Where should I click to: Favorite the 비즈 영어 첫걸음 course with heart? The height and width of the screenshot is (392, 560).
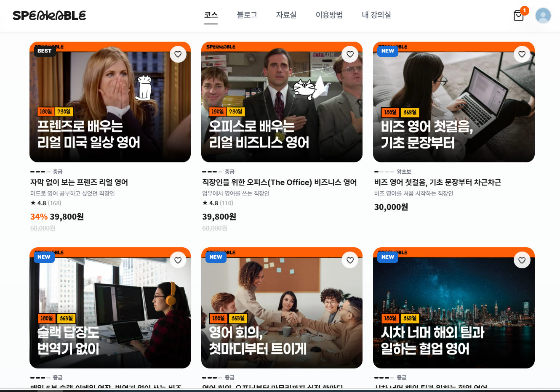pyautogui.click(x=522, y=54)
